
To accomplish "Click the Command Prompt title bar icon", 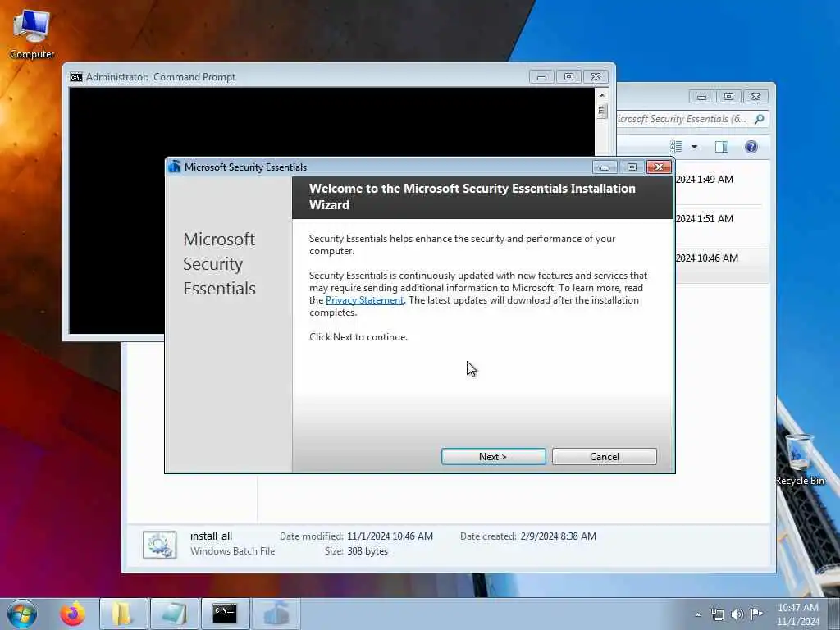I will [x=76, y=77].
